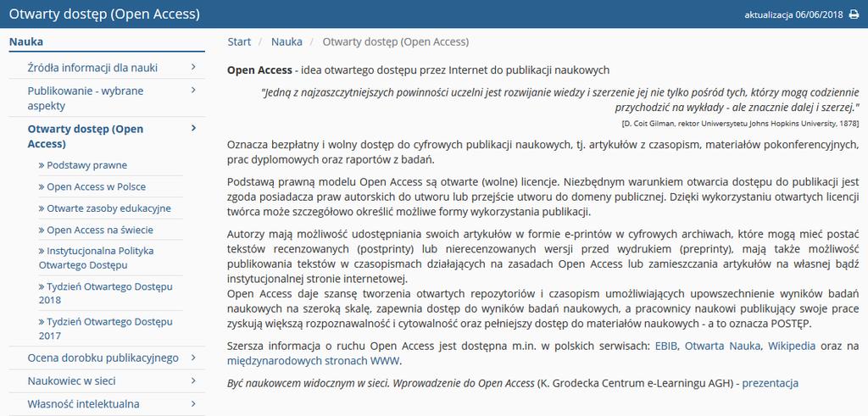
Task: Click Otwarty dostęp (Open Access) breadcrumb text
Action: [395, 42]
